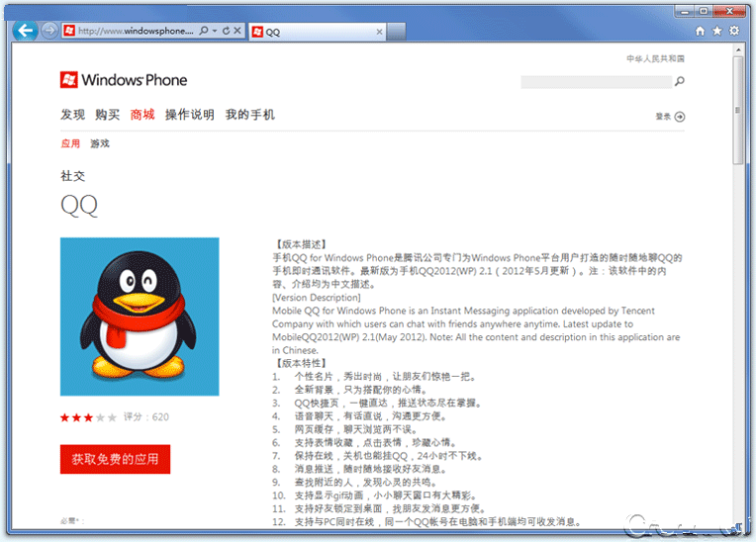The width and height of the screenshot is (756, 542).
Task: Stop loading with the address bar X
Action: (x=237, y=31)
